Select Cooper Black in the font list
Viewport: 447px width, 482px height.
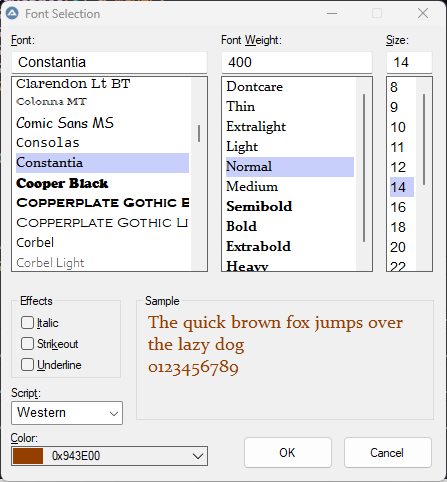[x=102, y=183]
